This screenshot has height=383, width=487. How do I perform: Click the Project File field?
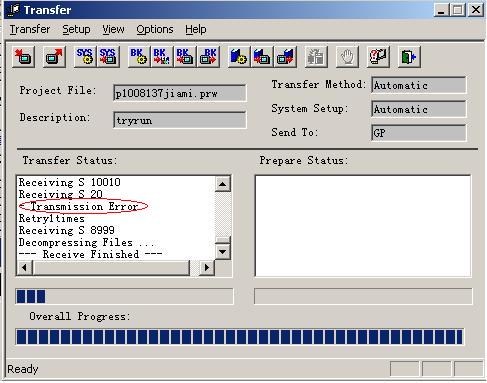click(180, 93)
